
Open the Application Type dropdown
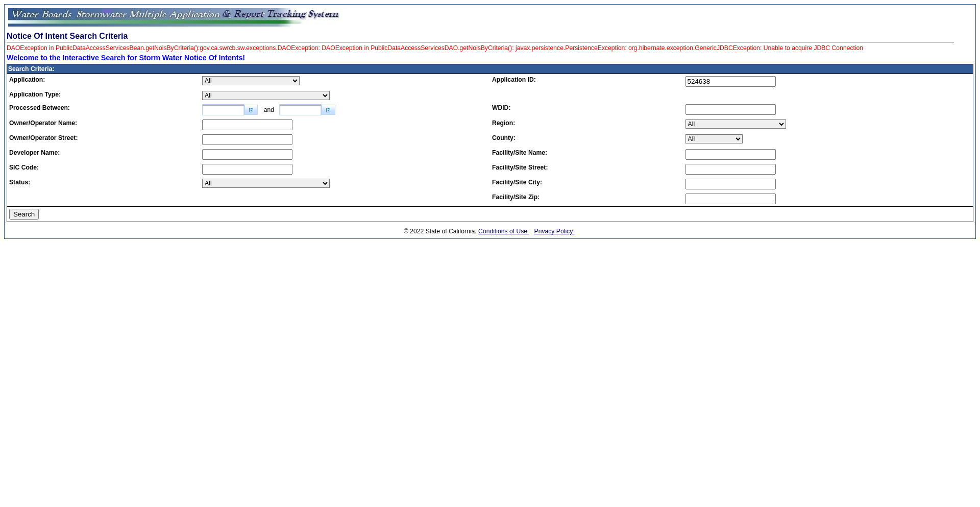pos(265,95)
